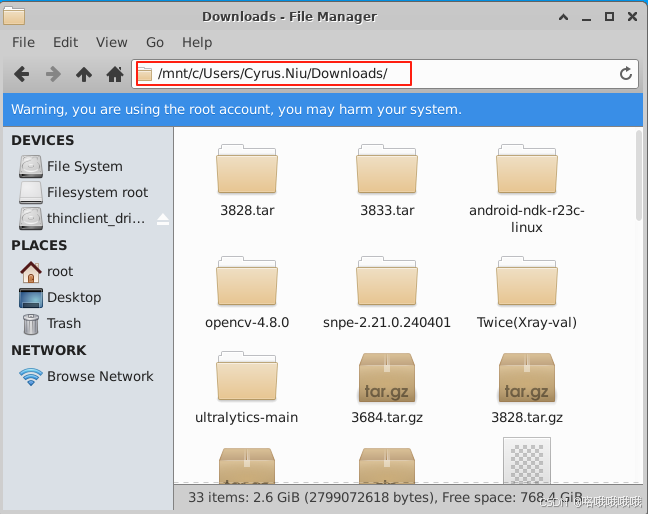This screenshot has width=648, height=514.
Task: Open the View menu
Action: [x=112, y=42]
